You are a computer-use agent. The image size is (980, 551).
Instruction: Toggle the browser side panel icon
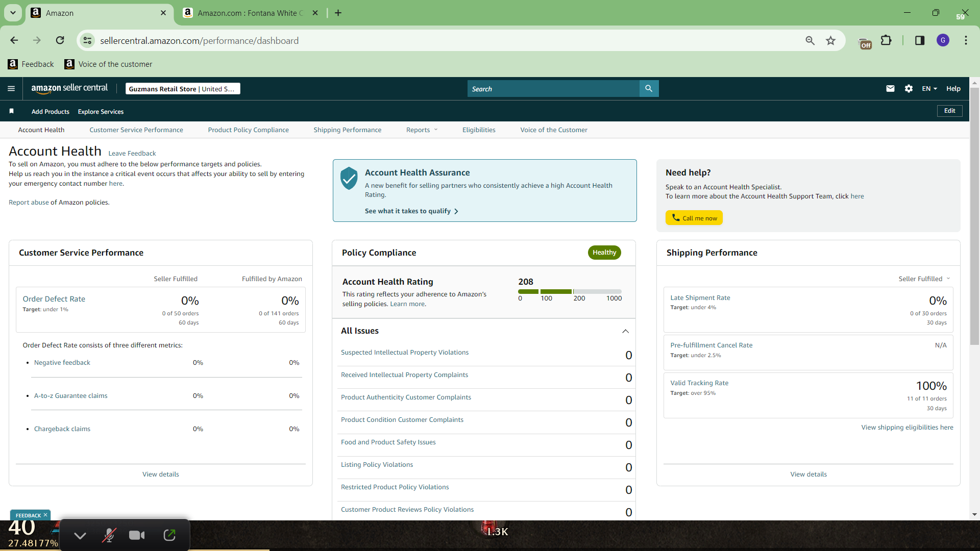[920, 40]
